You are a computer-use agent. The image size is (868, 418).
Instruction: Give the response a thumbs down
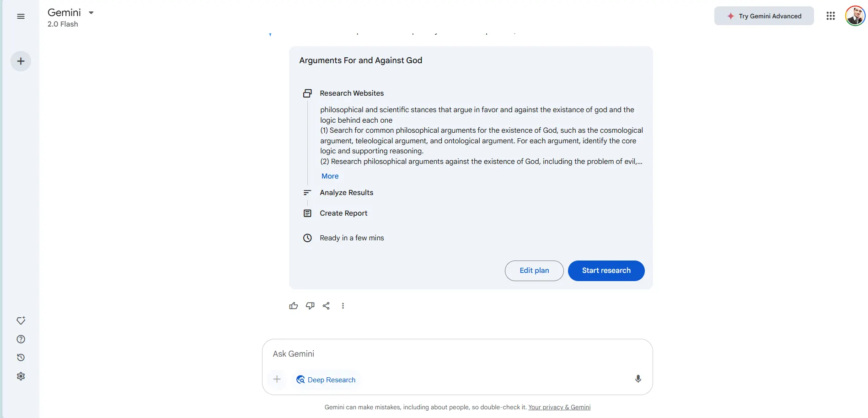click(310, 306)
